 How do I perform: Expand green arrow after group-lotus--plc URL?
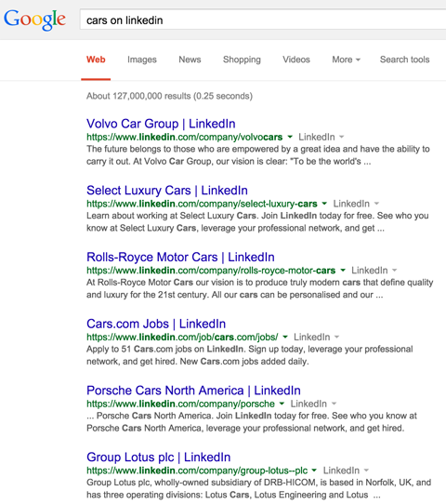pyautogui.click(x=314, y=471)
